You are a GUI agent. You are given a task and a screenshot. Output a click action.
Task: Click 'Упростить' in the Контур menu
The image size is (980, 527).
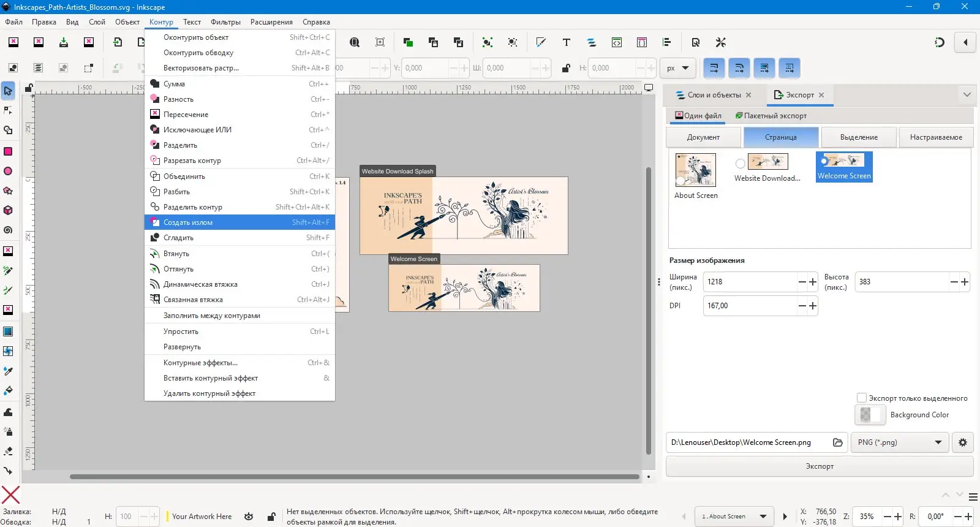[181, 332]
